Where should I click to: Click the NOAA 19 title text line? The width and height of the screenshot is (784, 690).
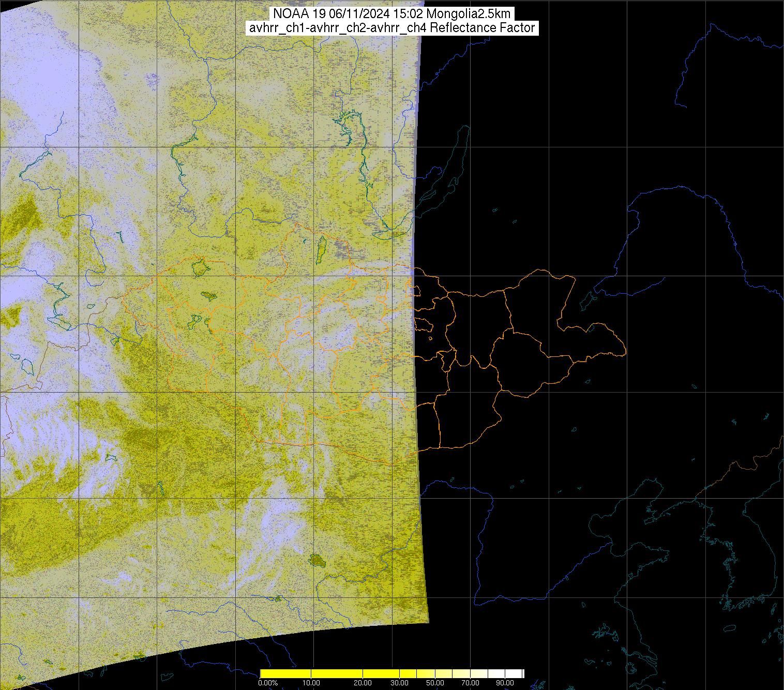[x=391, y=14]
